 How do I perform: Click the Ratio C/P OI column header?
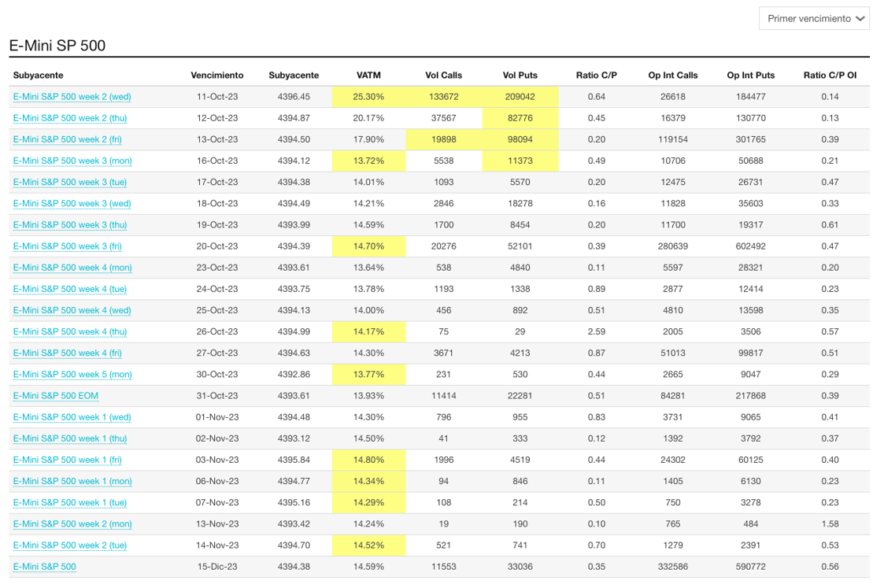click(x=830, y=76)
